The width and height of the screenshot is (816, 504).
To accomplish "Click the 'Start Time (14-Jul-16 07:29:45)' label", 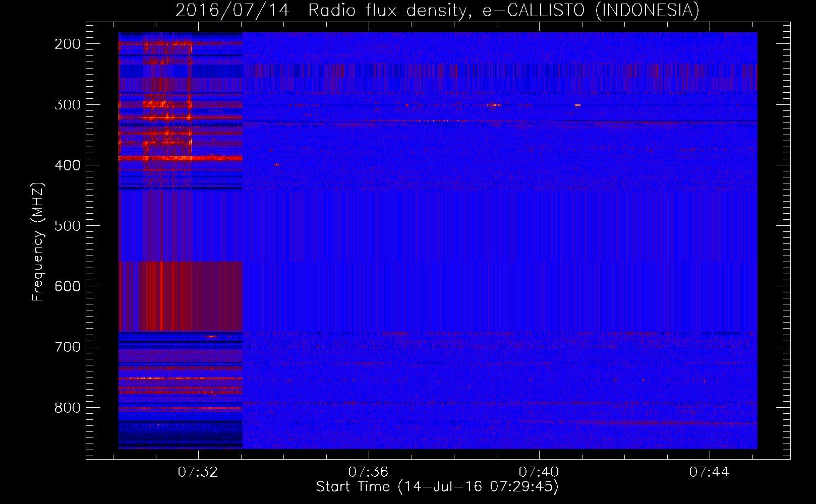I will pyautogui.click(x=437, y=487).
